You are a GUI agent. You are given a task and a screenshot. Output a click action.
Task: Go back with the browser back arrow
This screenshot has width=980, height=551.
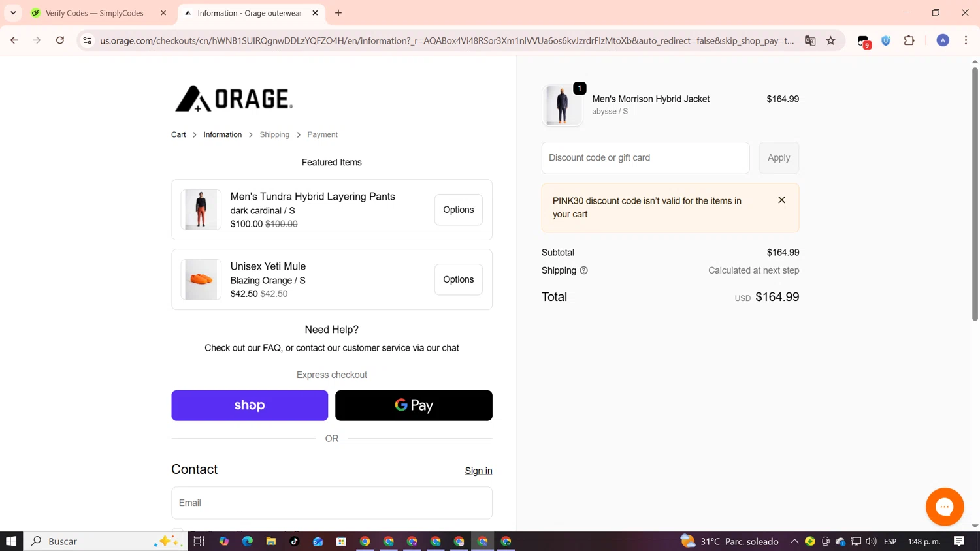tap(14, 40)
